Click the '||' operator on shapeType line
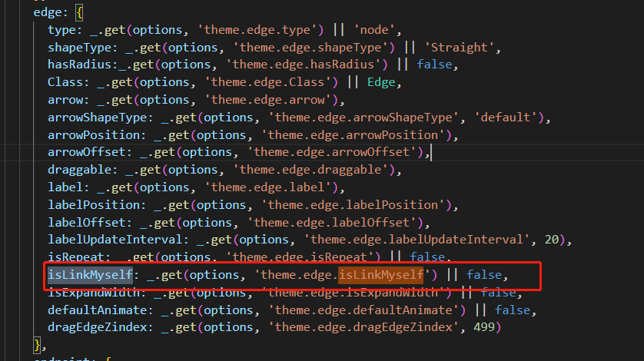Screen dimensions: 644x361 410,48
